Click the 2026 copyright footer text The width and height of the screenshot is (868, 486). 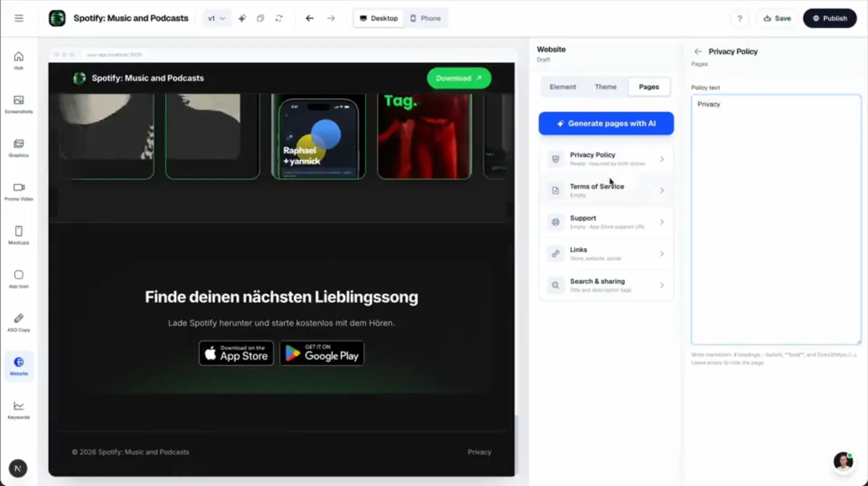tap(130, 452)
